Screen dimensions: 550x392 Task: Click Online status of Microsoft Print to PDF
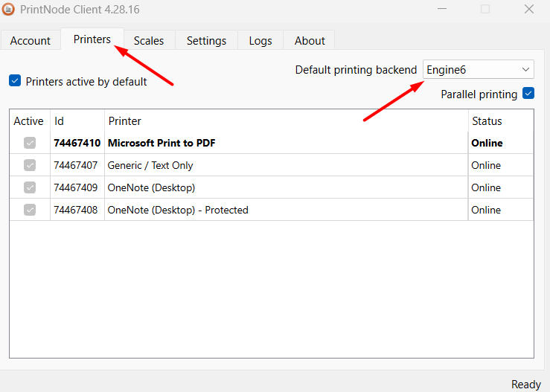coord(487,143)
